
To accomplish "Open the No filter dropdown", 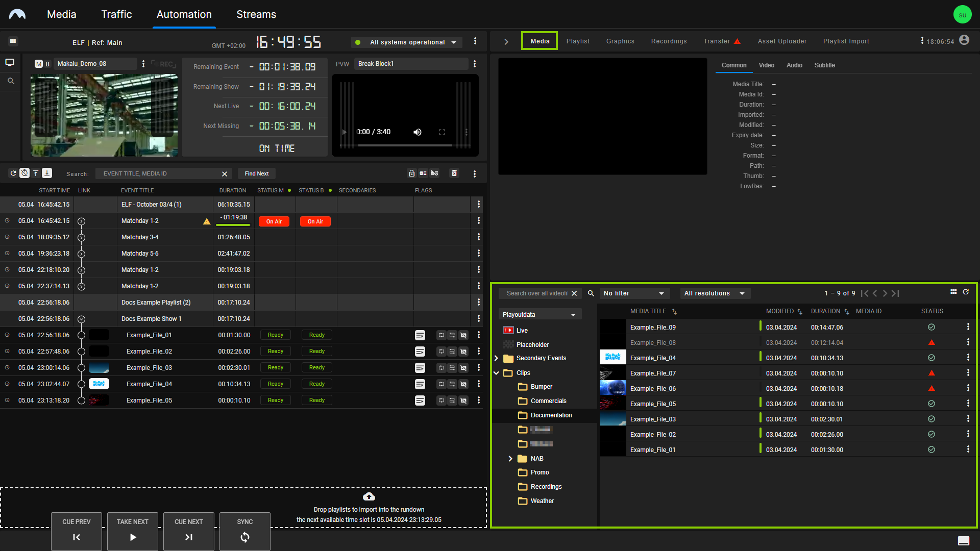I will pyautogui.click(x=634, y=293).
